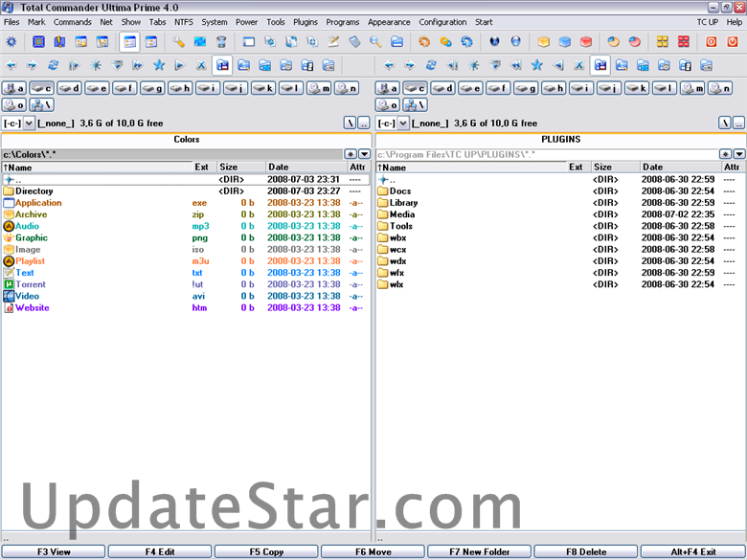
Task: Select drive n in the PLUGINS panel
Action: [720, 88]
